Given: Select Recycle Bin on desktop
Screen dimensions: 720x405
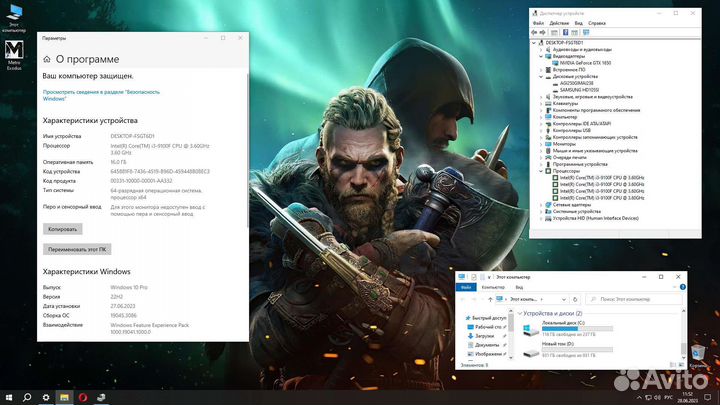Looking at the screenshot, I should (698, 356).
